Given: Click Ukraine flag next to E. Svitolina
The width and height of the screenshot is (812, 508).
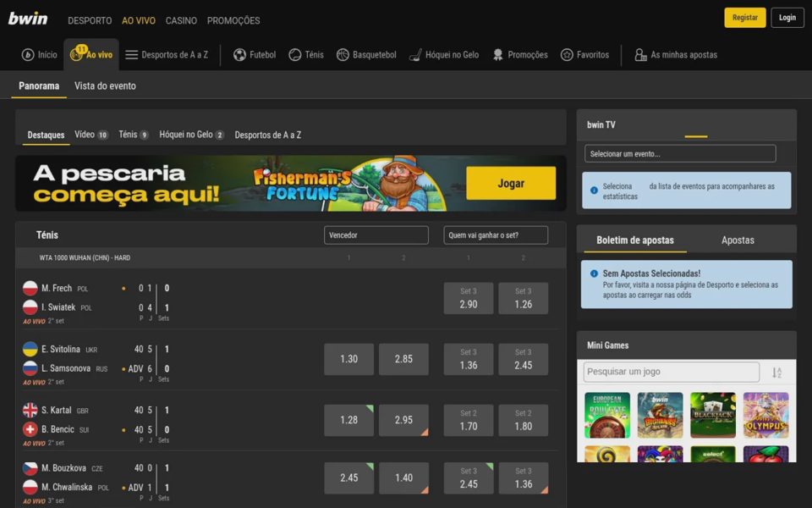Looking at the screenshot, I should [x=30, y=349].
